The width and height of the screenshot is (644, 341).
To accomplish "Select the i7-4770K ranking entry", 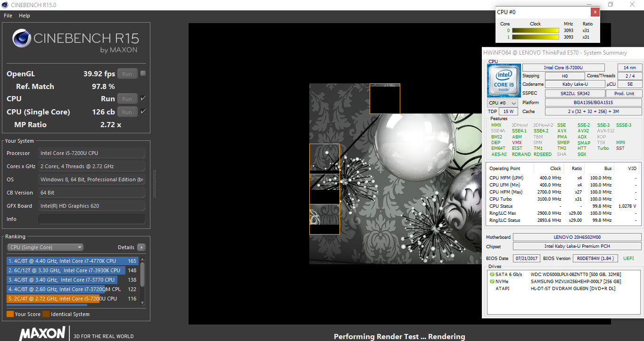I will [x=73, y=261].
